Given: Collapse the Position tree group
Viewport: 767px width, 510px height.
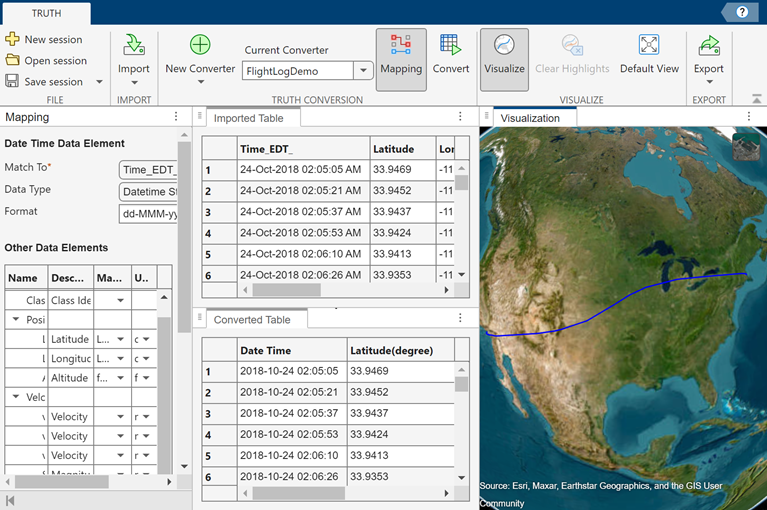Looking at the screenshot, I should tap(16, 320).
